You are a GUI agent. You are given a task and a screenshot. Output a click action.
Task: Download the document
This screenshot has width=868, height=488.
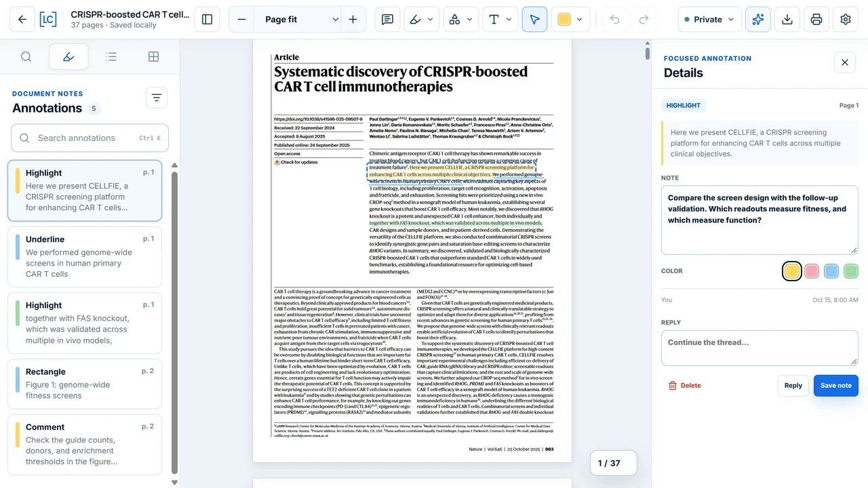point(787,20)
